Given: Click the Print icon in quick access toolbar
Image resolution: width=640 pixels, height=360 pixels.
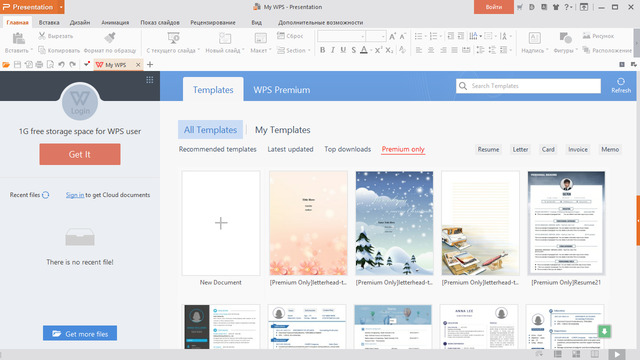Looking at the screenshot, I should click(x=39, y=64).
